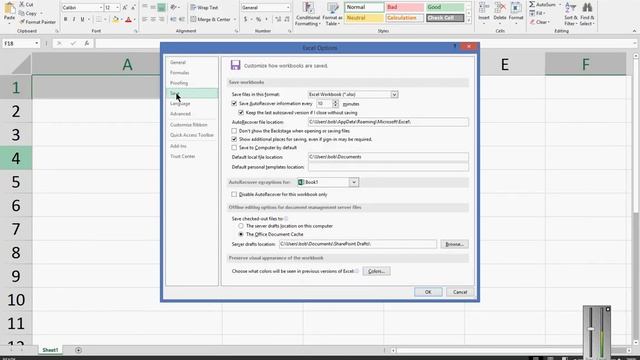The height and width of the screenshot is (360, 640).
Task: Click the Paste icon in Clipboard group
Action: [9, 9]
